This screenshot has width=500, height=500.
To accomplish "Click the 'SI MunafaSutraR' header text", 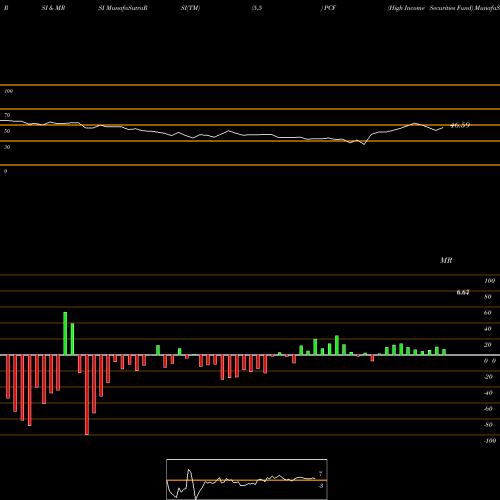I will click(x=123, y=8).
